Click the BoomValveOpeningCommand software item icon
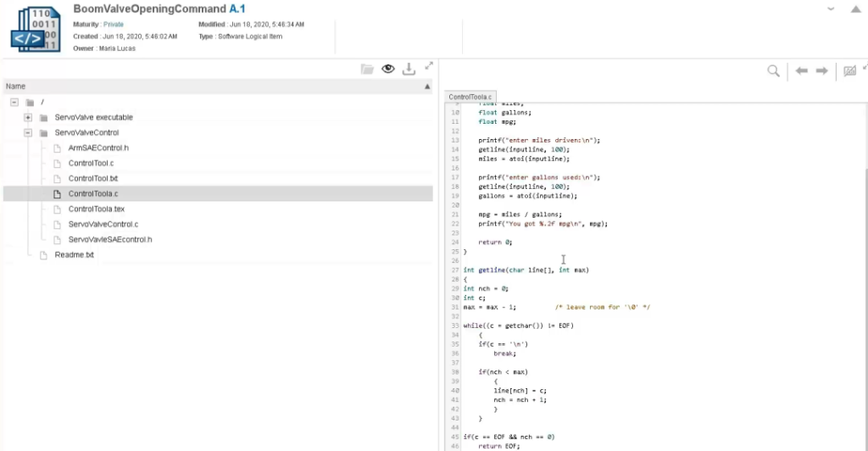Viewport: 868px width, 451px height. point(33,30)
